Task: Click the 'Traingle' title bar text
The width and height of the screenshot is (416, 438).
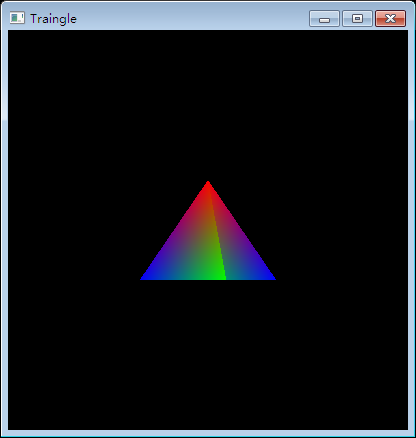Action: pos(53,19)
